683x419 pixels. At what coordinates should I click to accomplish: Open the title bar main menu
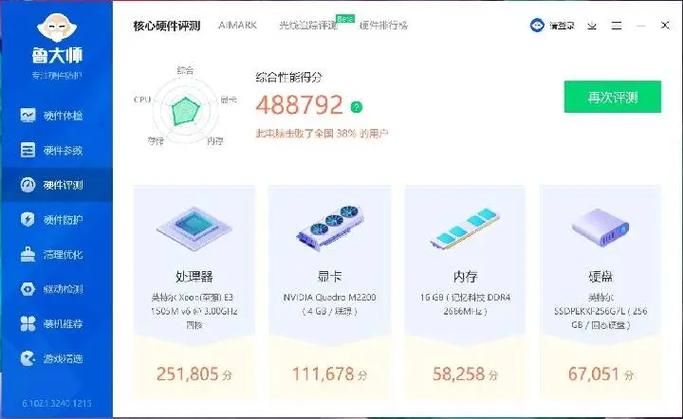pyautogui.click(x=617, y=25)
